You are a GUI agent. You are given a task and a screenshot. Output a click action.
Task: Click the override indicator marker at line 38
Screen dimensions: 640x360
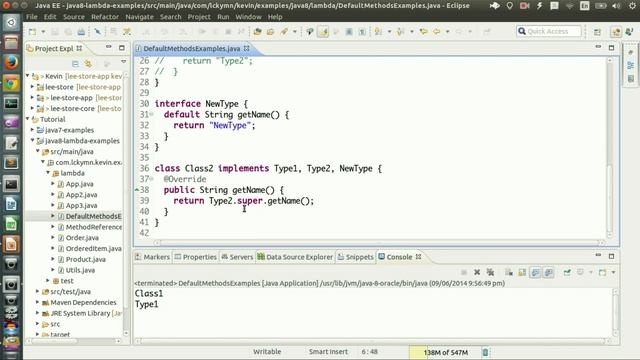(x=137, y=189)
